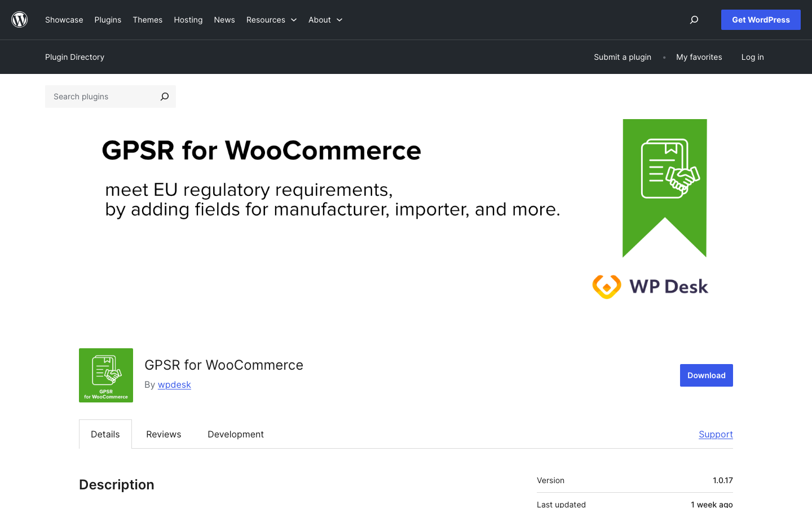Open the Plugin Directory link
Viewport: 812px width, 508px height.
(x=75, y=57)
